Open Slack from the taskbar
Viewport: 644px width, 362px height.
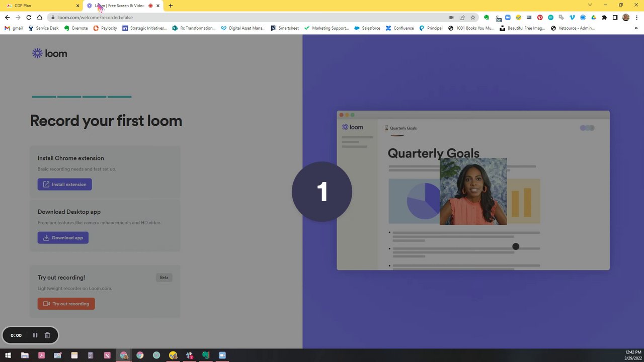(x=189, y=355)
